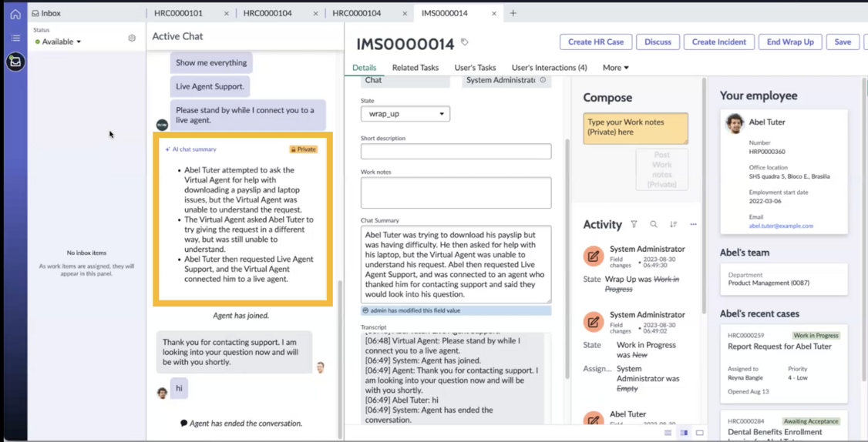Image resolution: width=868 pixels, height=442 pixels.
Task: Open Activity more options ellipsis
Action: pyautogui.click(x=693, y=224)
